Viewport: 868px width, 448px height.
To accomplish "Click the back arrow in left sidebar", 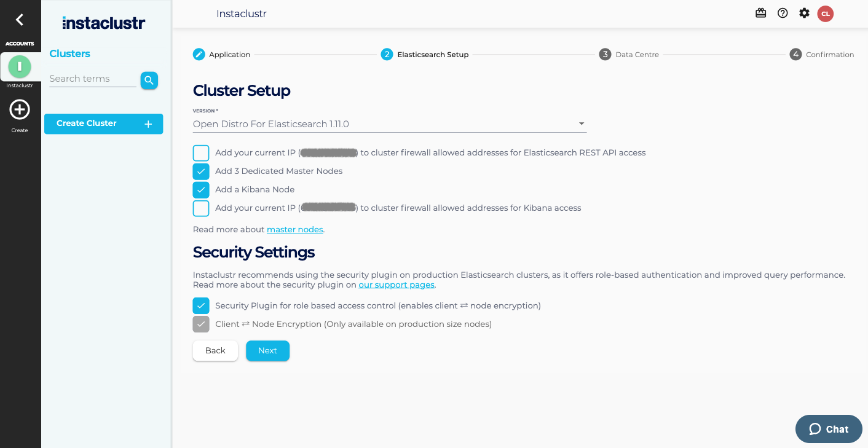I will pyautogui.click(x=20, y=20).
